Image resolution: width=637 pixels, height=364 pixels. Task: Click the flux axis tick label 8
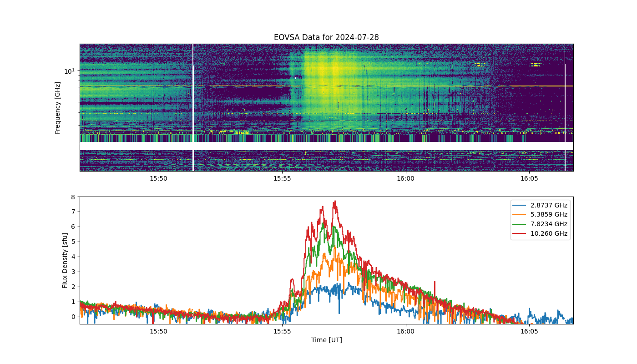[x=73, y=197]
